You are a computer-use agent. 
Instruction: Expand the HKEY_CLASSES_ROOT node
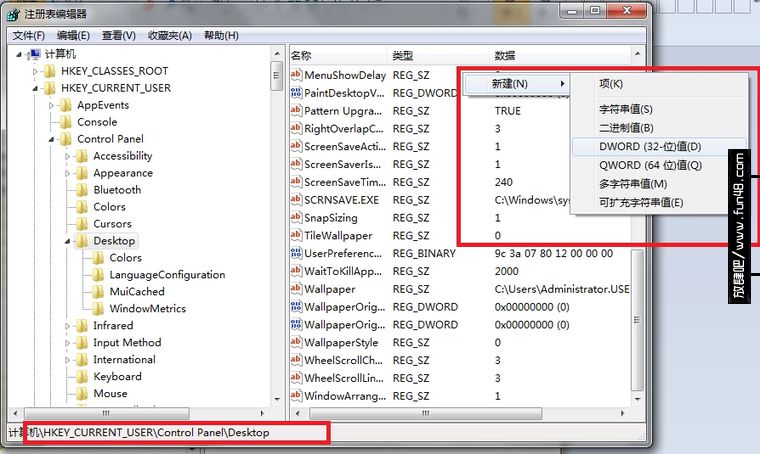coord(35,72)
